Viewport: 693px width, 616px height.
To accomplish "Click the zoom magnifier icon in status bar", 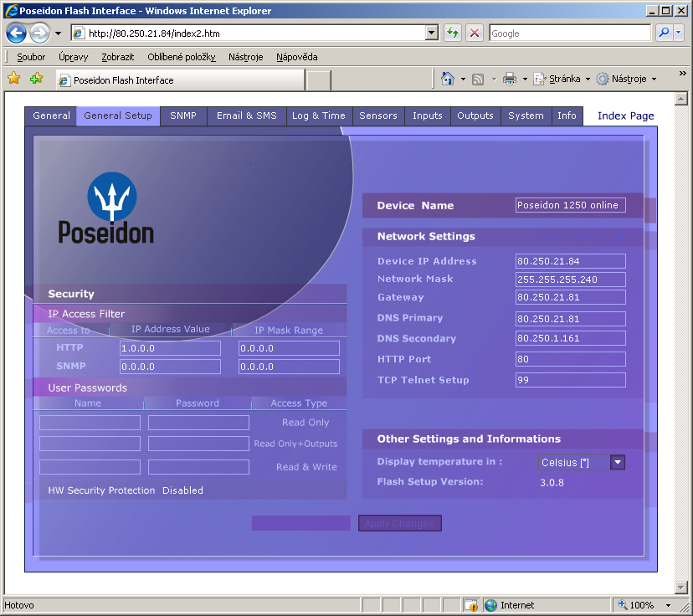I will click(x=623, y=604).
